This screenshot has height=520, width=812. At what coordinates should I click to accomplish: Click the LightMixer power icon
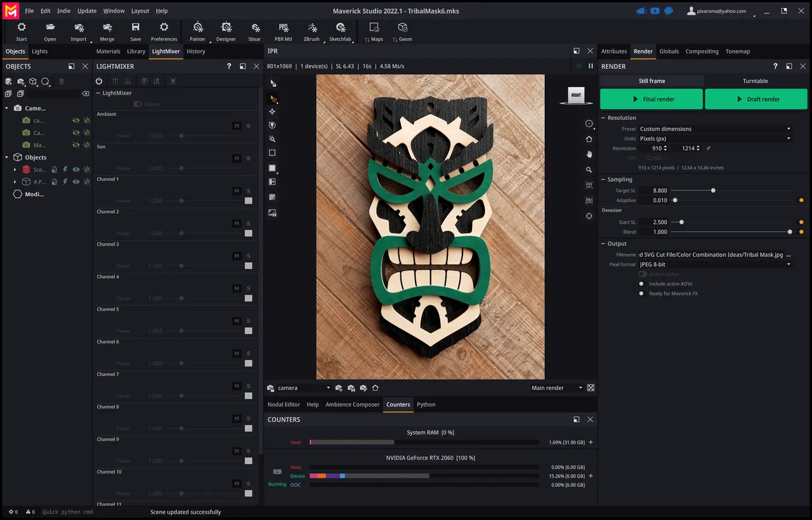point(99,81)
